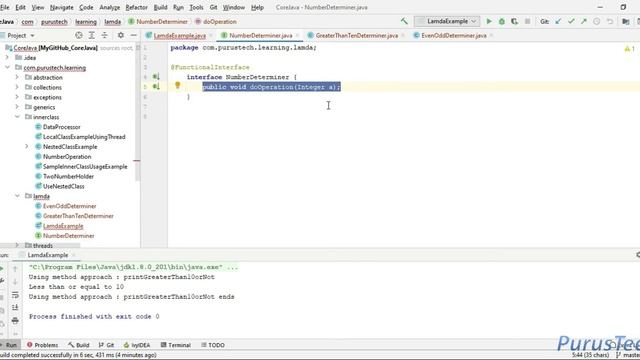Click Expand All icon in Project panel
640x360 pixels.
point(92,36)
